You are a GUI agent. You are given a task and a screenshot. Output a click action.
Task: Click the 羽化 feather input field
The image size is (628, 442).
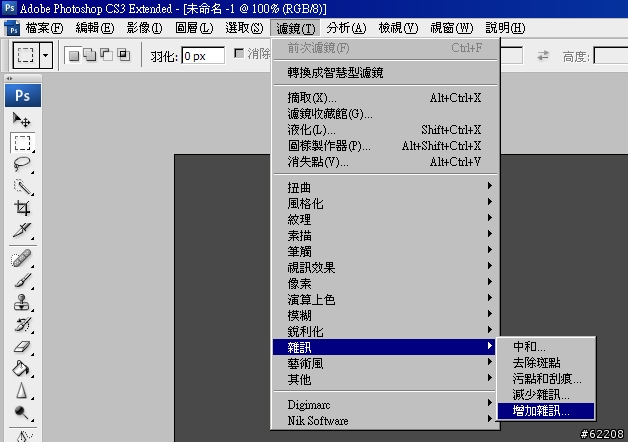tap(203, 56)
